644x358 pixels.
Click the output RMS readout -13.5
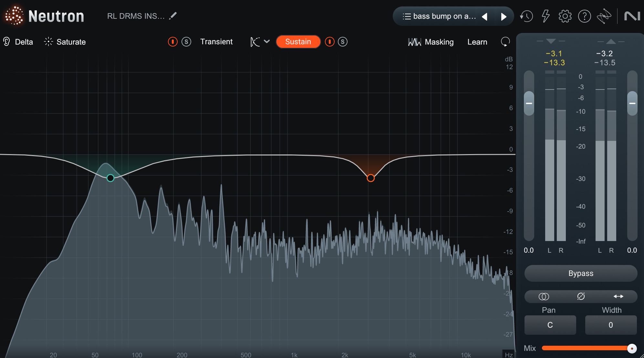(x=605, y=63)
